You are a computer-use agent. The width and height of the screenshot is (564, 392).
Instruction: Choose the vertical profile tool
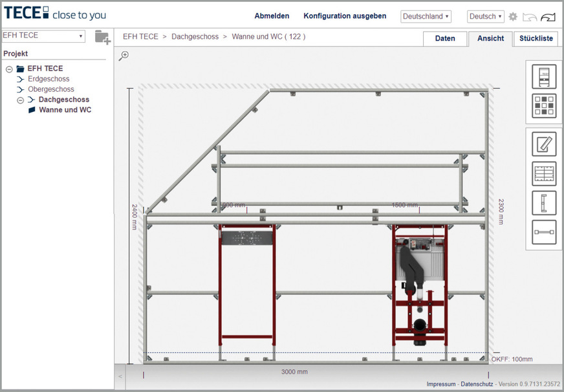tap(543, 202)
